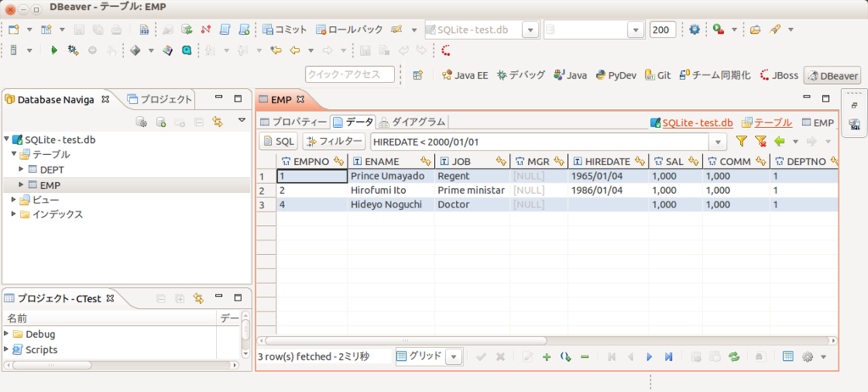The width and height of the screenshot is (868, 392).
Task: Switch to the Java EE perspective
Action: (x=465, y=75)
